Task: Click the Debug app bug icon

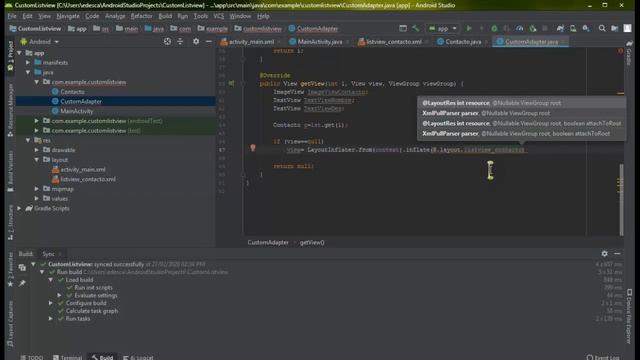Action: point(494,28)
